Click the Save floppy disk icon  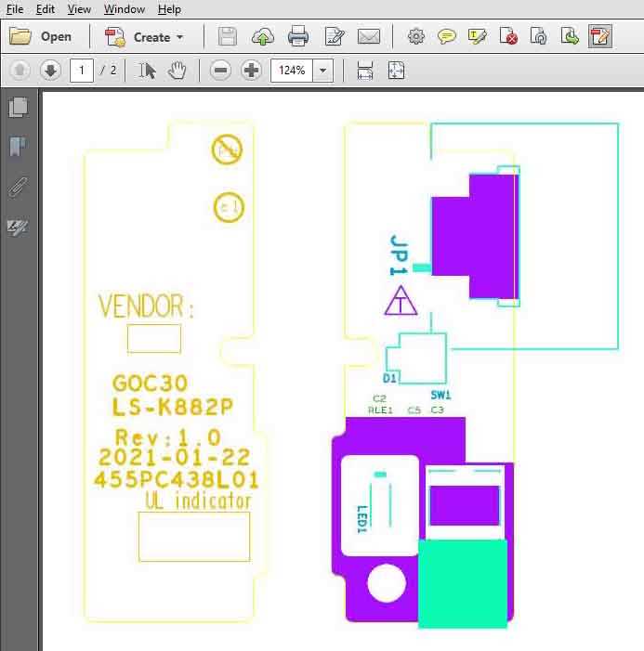(228, 36)
